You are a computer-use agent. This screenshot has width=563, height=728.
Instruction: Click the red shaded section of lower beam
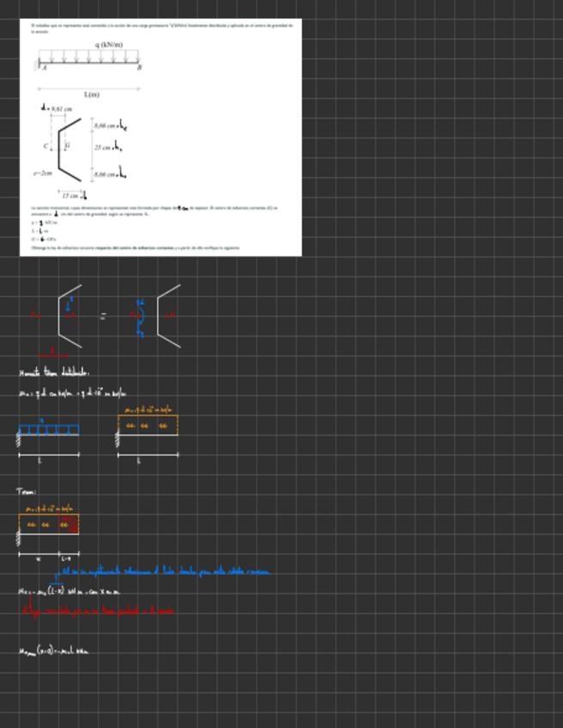(72, 524)
